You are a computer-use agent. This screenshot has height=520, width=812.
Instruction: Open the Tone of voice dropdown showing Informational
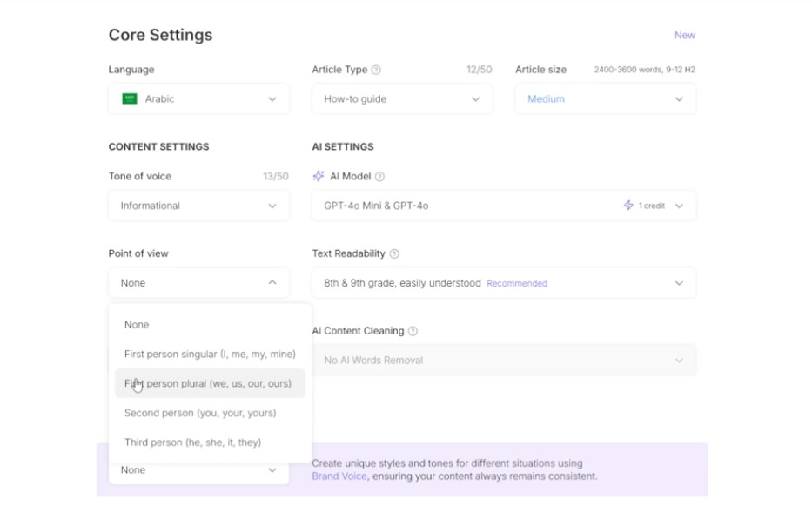pyautogui.click(x=198, y=206)
